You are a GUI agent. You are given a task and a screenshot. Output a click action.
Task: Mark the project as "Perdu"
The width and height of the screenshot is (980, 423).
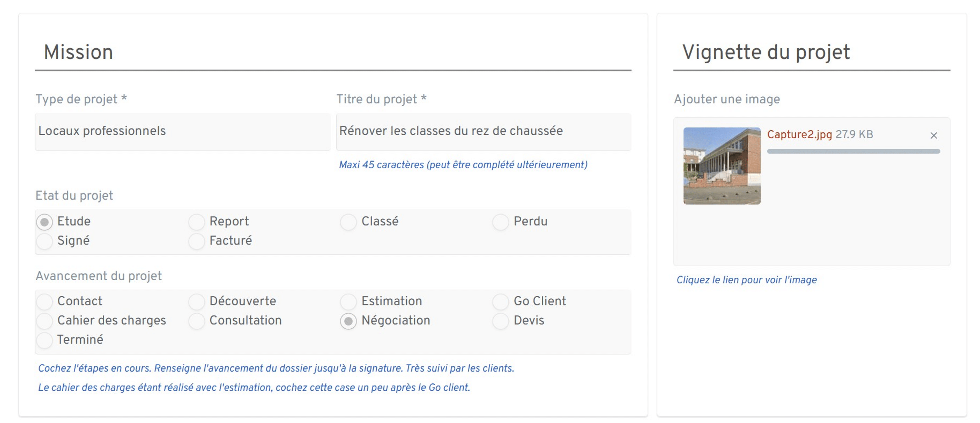coord(500,222)
